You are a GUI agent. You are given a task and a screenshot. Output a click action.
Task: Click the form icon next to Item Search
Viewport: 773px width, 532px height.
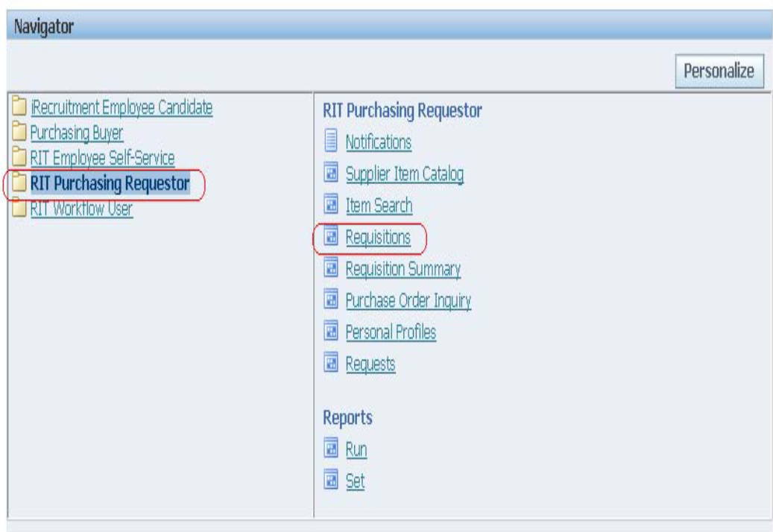coord(331,205)
